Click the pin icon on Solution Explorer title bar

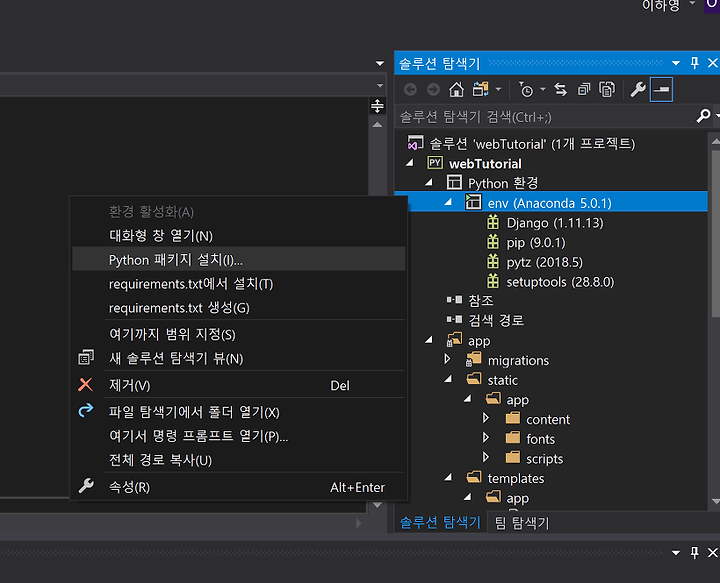click(695, 63)
